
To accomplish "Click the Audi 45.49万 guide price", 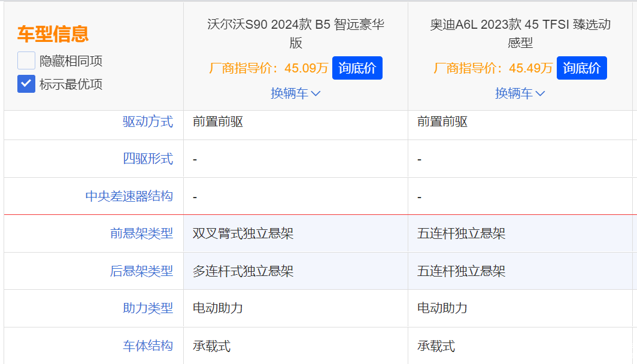I will point(530,68).
